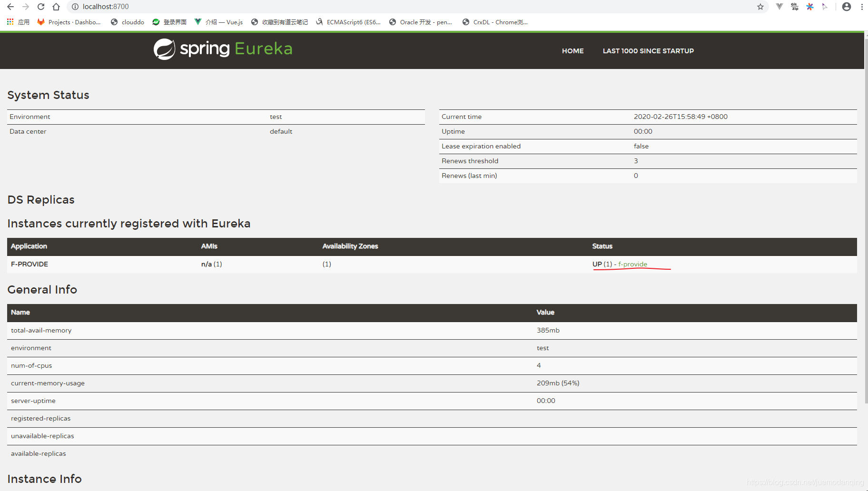The height and width of the screenshot is (491, 868).
Task: Bookmark this page with the star icon
Action: [760, 7]
